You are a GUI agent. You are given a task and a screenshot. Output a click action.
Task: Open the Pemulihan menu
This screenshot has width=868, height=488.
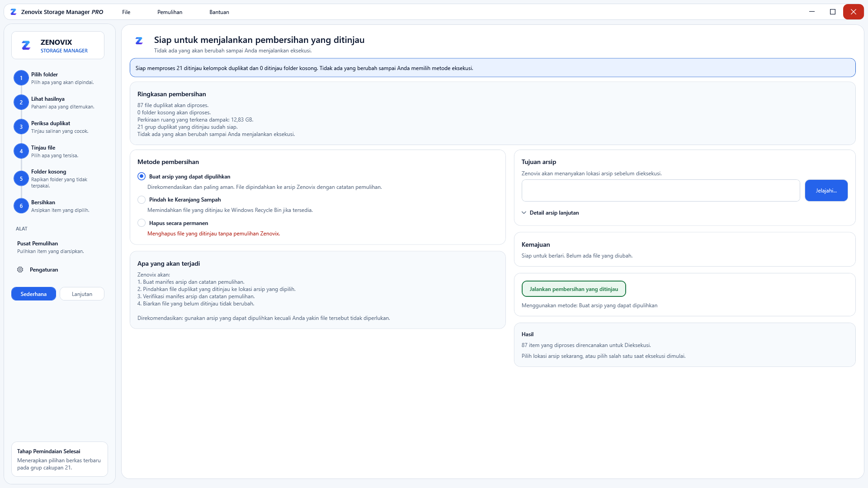170,12
